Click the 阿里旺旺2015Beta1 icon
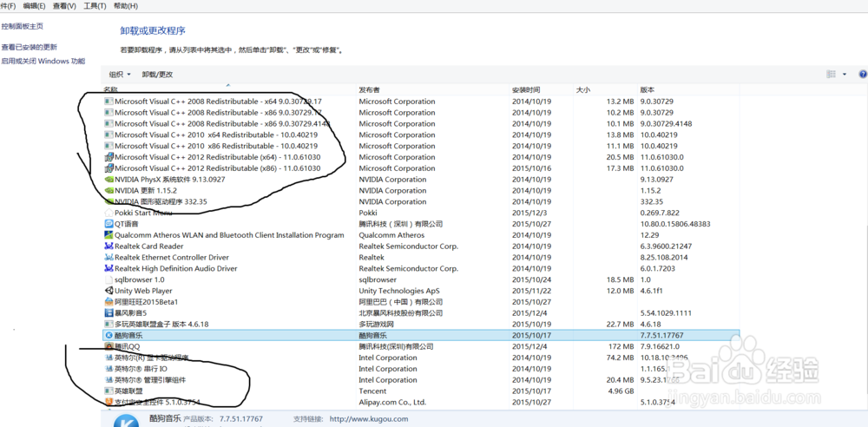The width and height of the screenshot is (868, 427). click(x=108, y=302)
